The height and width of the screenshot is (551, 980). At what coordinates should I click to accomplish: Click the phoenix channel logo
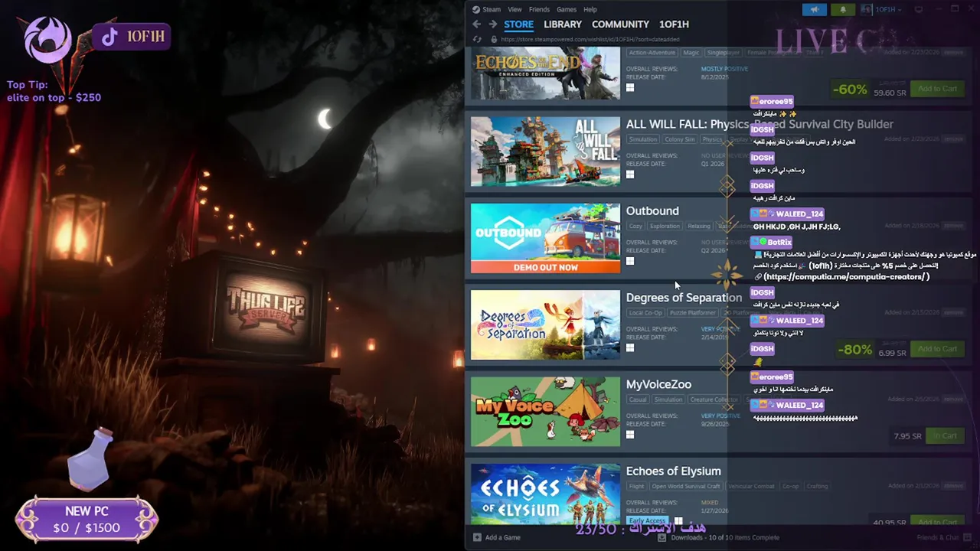pyautogui.click(x=47, y=40)
